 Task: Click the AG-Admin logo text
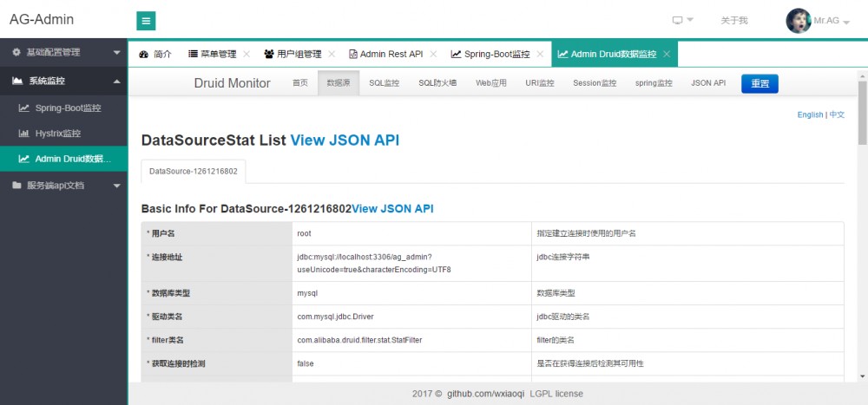[42, 19]
